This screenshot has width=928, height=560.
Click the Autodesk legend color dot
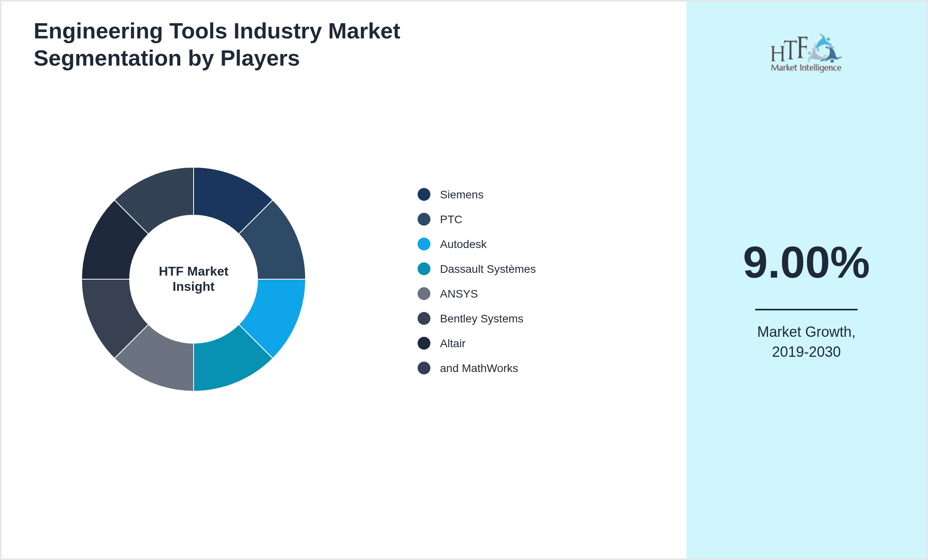[424, 244]
